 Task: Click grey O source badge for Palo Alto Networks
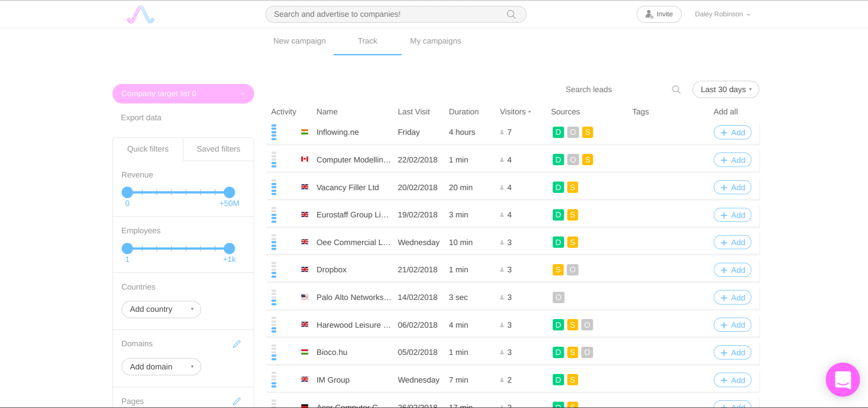tap(558, 298)
